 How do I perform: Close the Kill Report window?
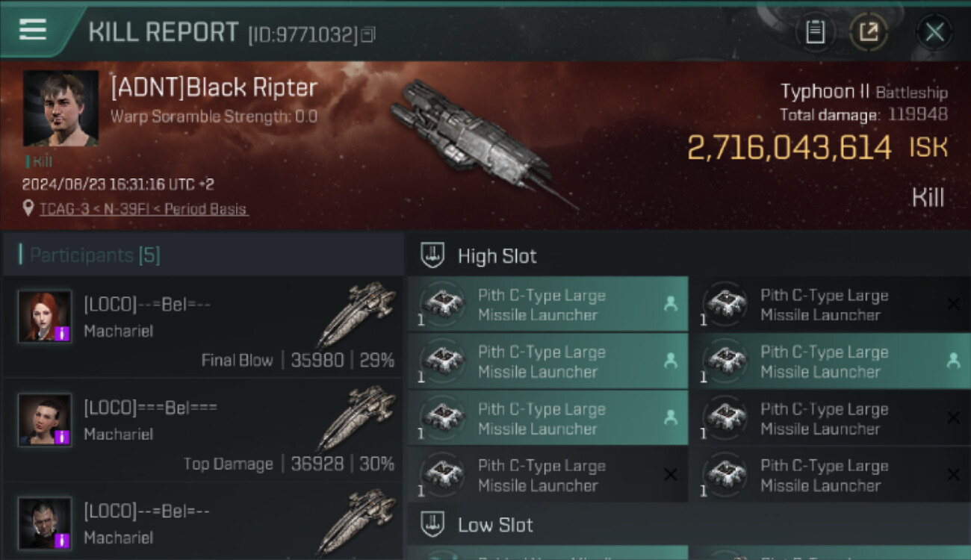pos(934,32)
